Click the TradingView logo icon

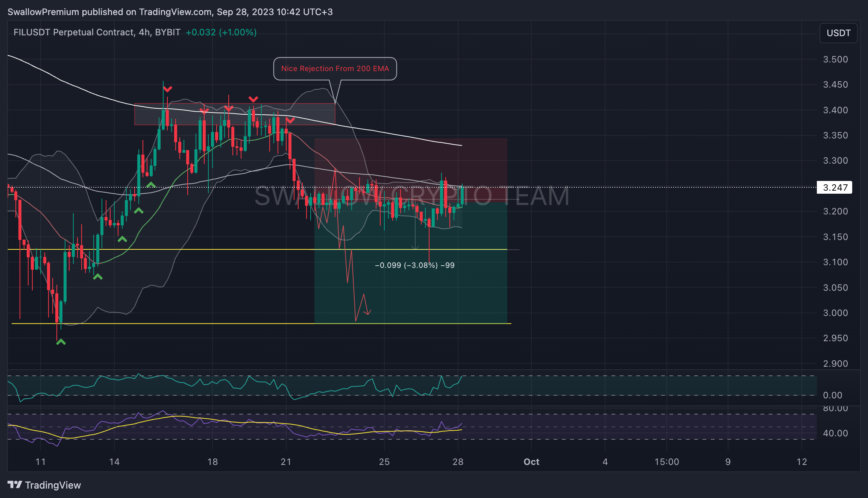[15, 485]
